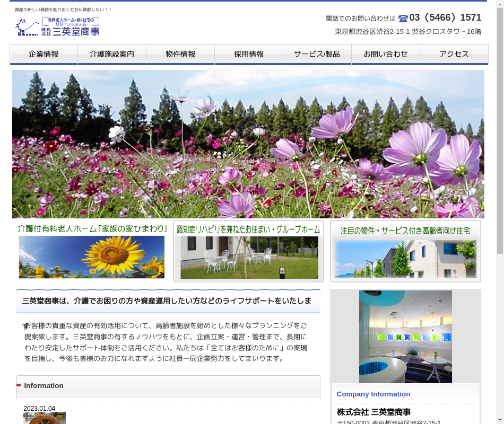Open the 介護施設案内 menu tab

[x=112, y=54]
